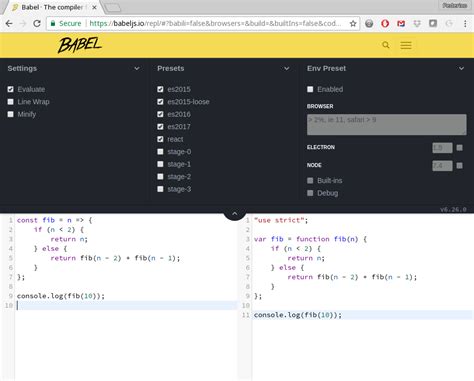Open the Chrome three-dot menu
Viewport: 474px width, 381px height.
(x=465, y=23)
